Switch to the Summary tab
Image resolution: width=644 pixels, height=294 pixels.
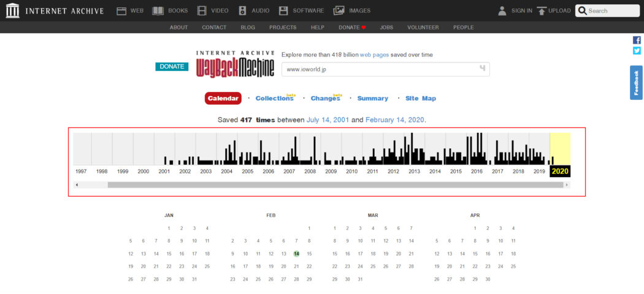(x=372, y=99)
